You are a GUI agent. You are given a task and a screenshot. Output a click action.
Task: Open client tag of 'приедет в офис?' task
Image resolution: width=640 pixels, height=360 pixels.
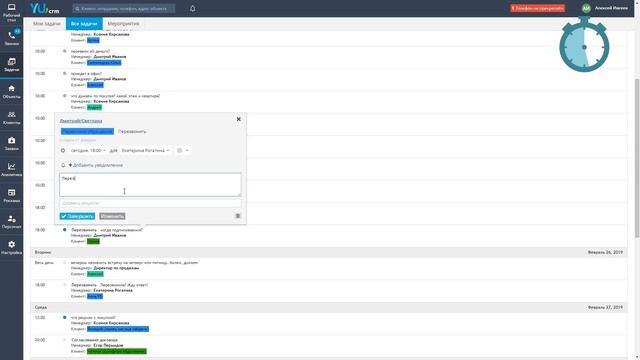point(95,85)
